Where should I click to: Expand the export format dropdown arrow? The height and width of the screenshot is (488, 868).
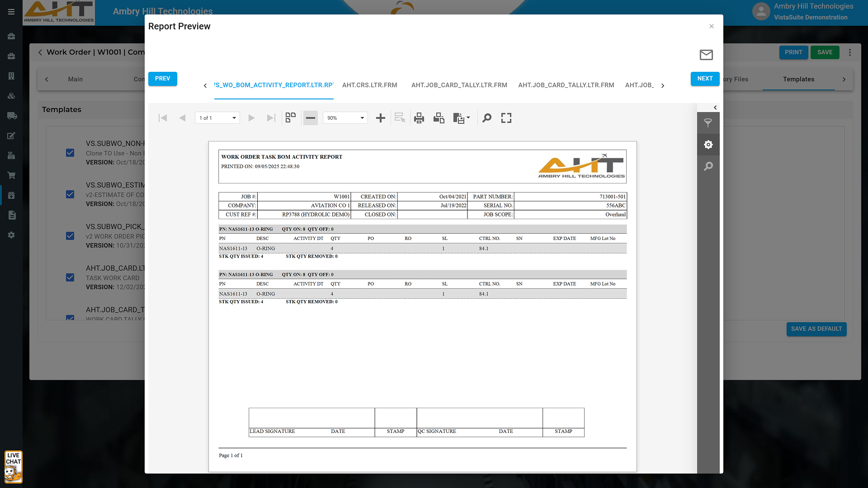coord(468,117)
